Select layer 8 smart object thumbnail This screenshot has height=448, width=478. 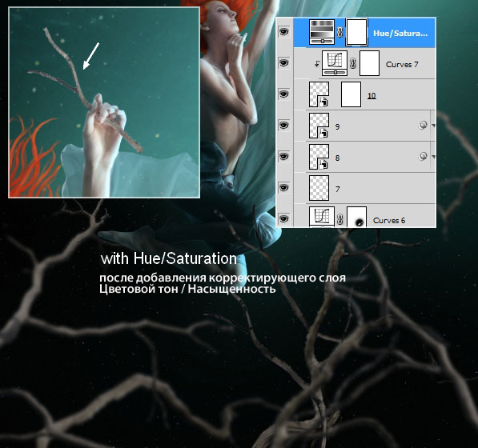click(x=319, y=157)
